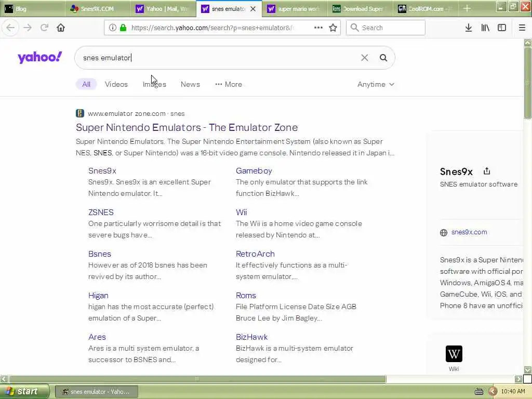Click the 10:40 AM clock

[513, 392]
